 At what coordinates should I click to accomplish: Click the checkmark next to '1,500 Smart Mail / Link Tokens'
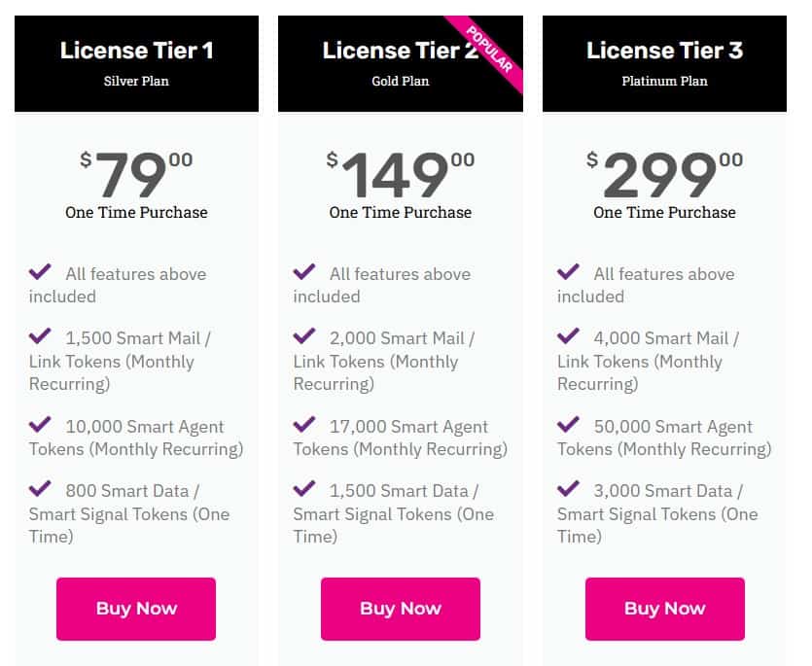[41, 337]
